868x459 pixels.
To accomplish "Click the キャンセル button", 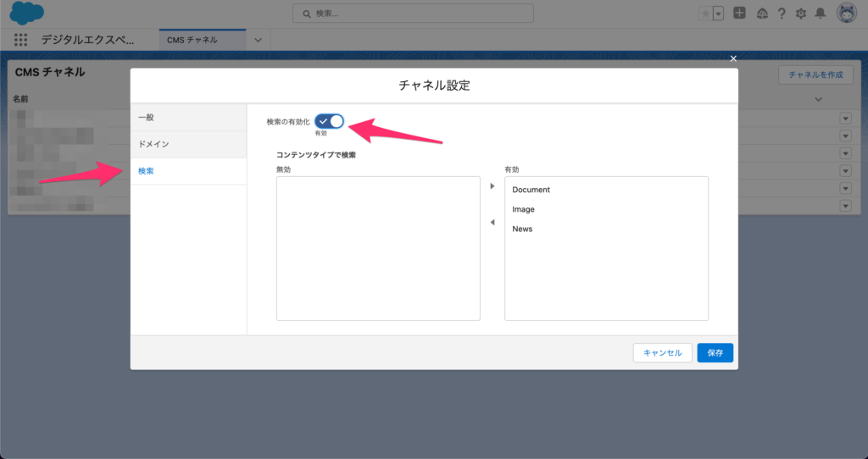I will coord(662,352).
